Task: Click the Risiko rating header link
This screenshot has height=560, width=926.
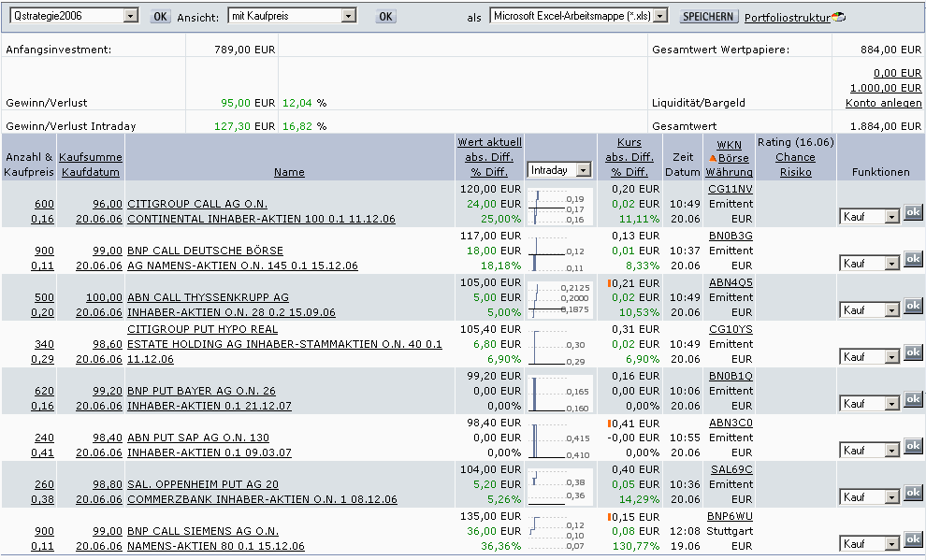Action: [796, 172]
